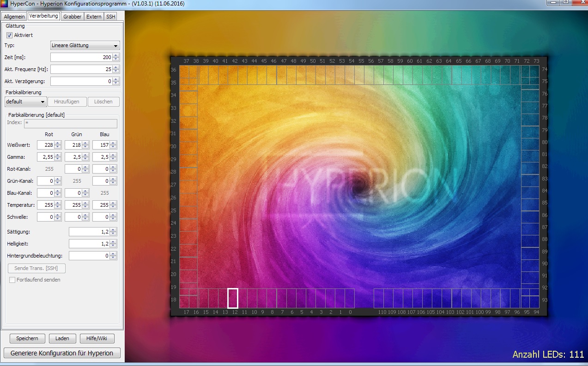Switch to the Allgemein tab
The image size is (588, 366).
click(x=14, y=17)
